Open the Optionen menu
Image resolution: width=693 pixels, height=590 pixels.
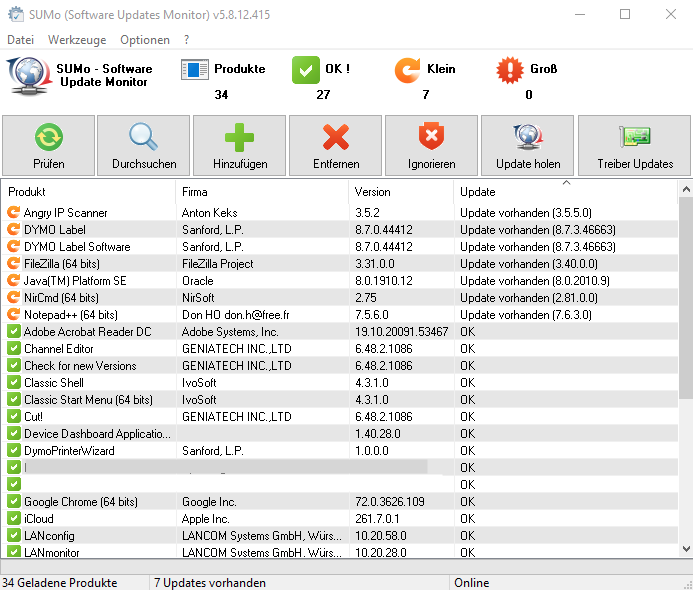tap(145, 40)
